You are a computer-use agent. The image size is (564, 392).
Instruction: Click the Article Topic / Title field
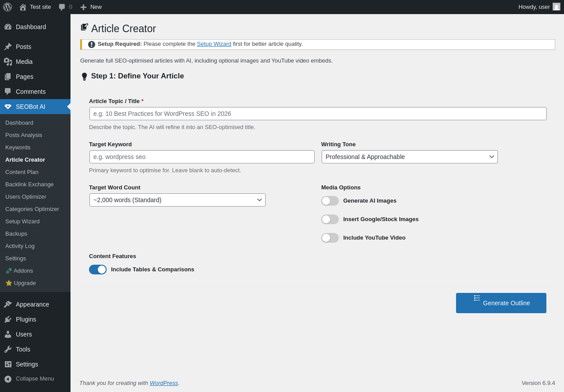(x=318, y=114)
